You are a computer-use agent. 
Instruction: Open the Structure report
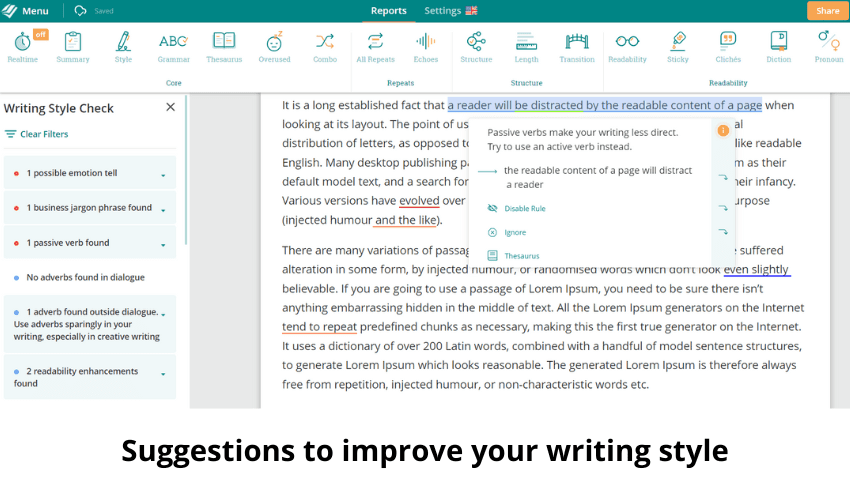point(476,47)
